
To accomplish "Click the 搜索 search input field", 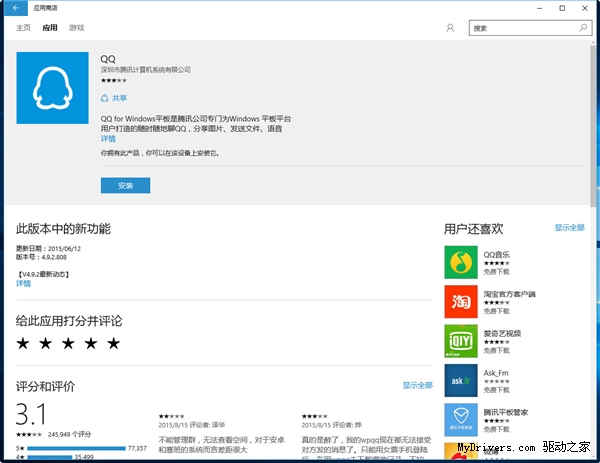I will coord(520,28).
